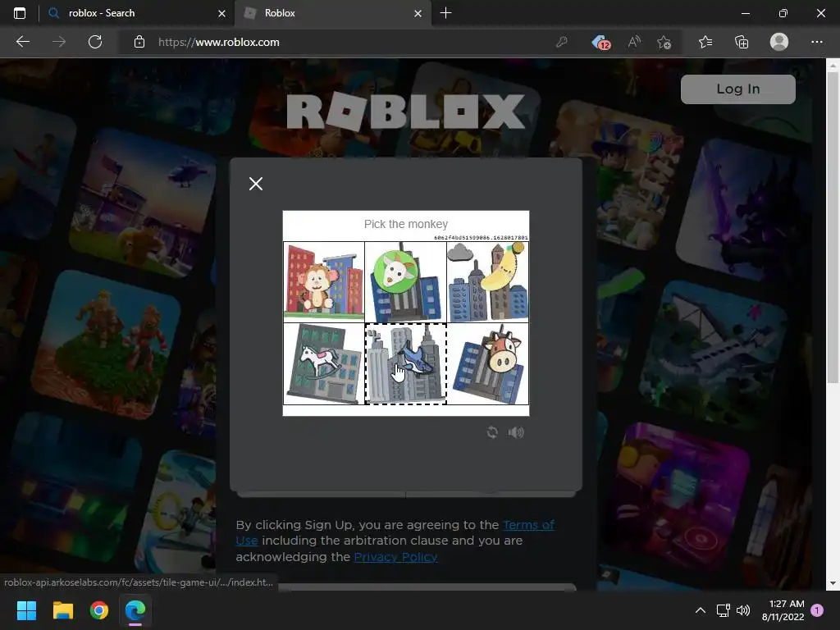Switch to audio captcha challenge
Screen dimensions: 840x630
(x=516, y=431)
